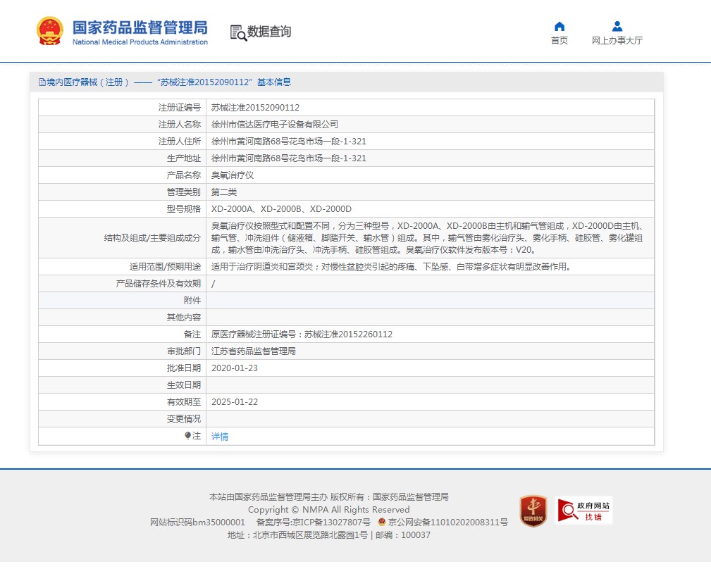
Task: Click the data query magnifier icon
Action: pyautogui.click(x=238, y=32)
